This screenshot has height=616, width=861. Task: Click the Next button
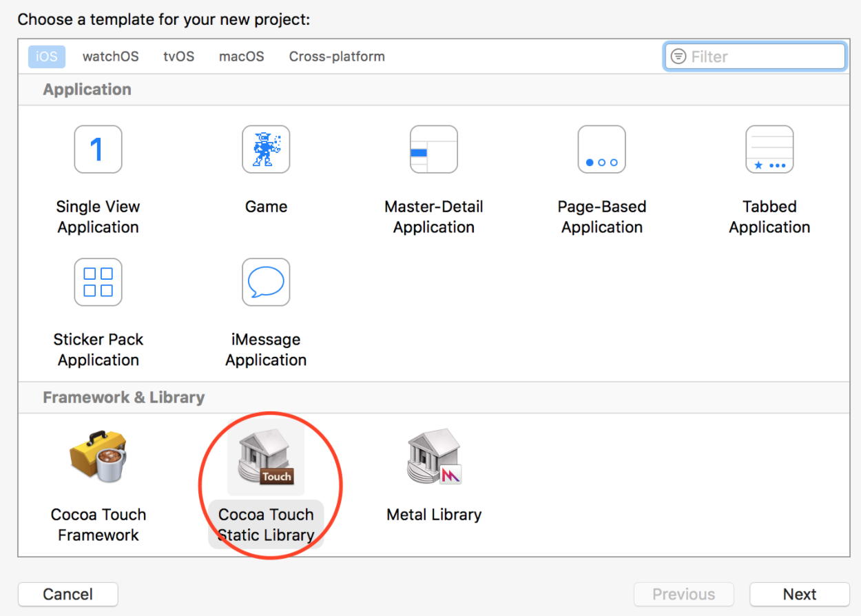799,594
